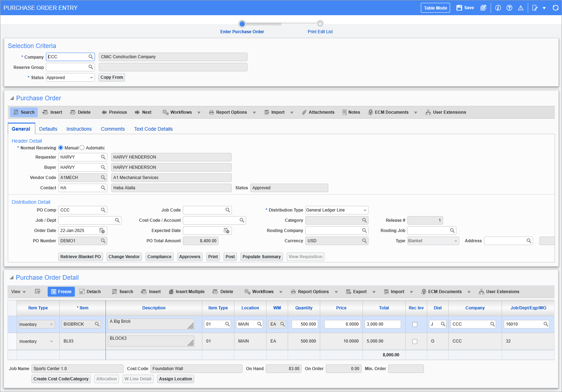The image size is (562, 392).
Task: Select Automatic normal receiving radio button
Action: click(x=82, y=148)
